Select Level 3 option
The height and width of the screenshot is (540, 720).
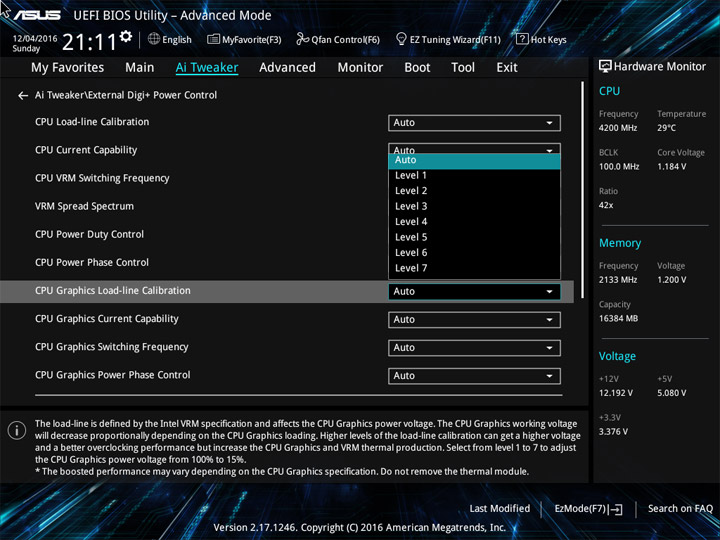pyautogui.click(x=474, y=206)
